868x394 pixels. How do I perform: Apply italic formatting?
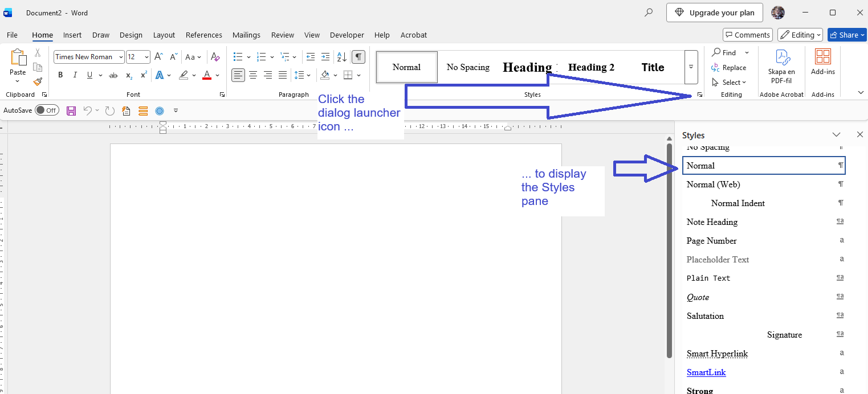[75, 75]
